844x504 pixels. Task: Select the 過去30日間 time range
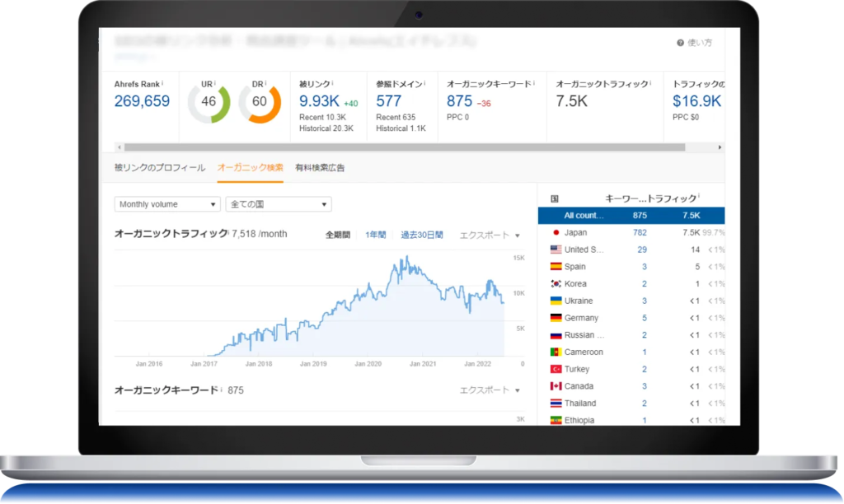421,235
